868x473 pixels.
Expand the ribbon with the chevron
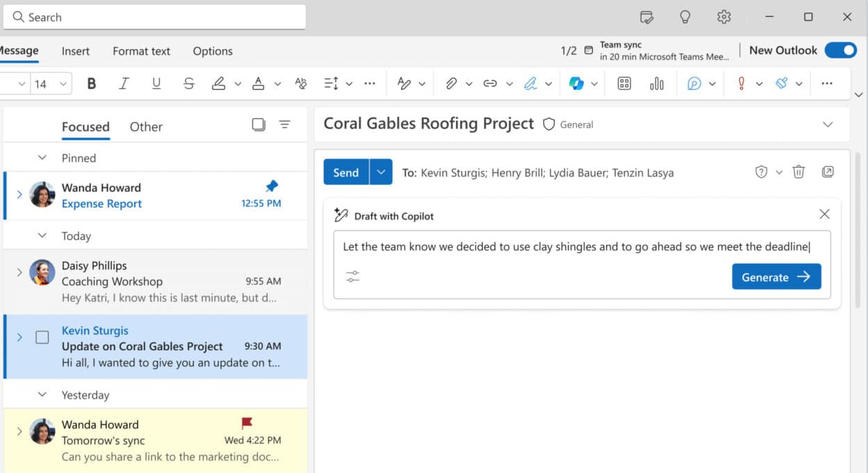pos(859,95)
